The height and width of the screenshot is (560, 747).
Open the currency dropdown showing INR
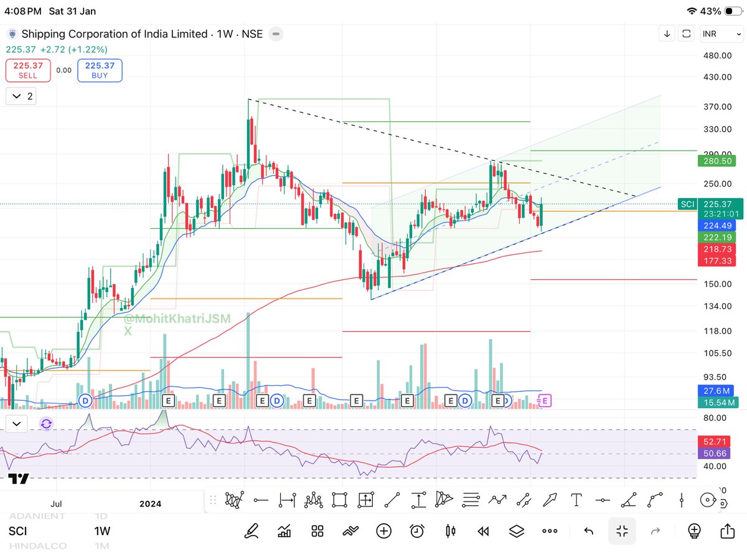[721, 34]
